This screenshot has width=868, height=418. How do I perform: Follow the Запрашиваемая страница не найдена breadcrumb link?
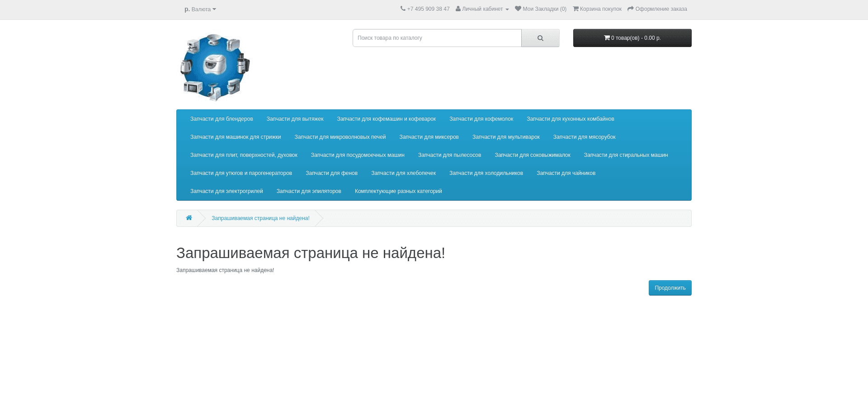pyautogui.click(x=260, y=218)
